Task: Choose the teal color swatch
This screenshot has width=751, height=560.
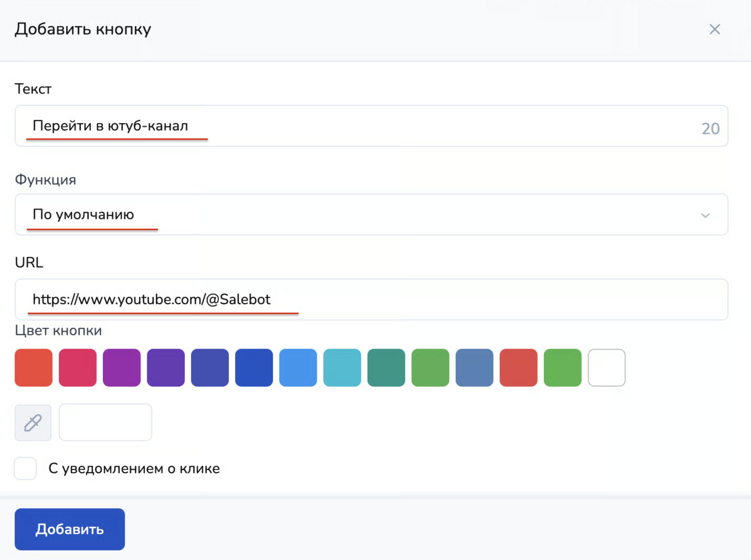Action: point(386,368)
